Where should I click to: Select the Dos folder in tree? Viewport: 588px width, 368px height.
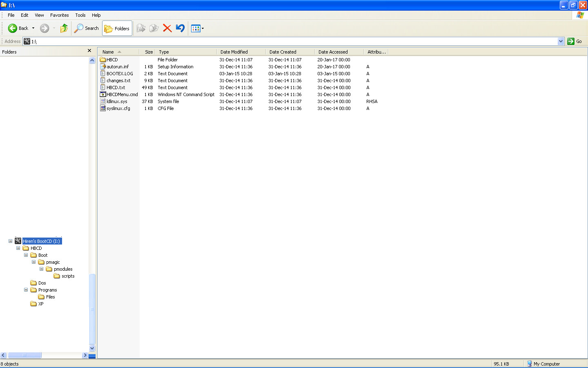pyautogui.click(x=42, y=283)
